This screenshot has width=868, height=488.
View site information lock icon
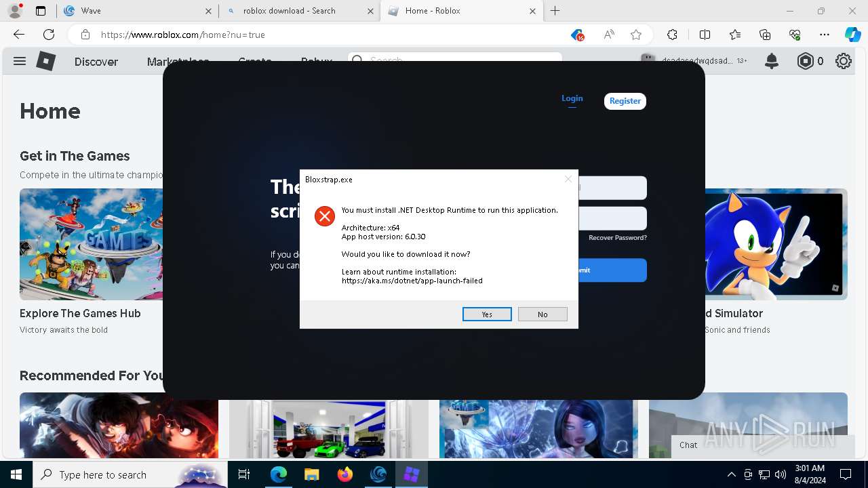(x=85, y=35)
